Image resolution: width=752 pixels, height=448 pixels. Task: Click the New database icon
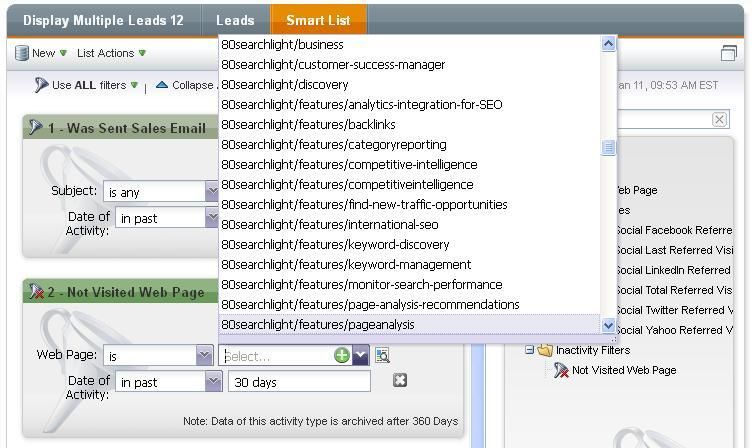[x=21, y=53]
